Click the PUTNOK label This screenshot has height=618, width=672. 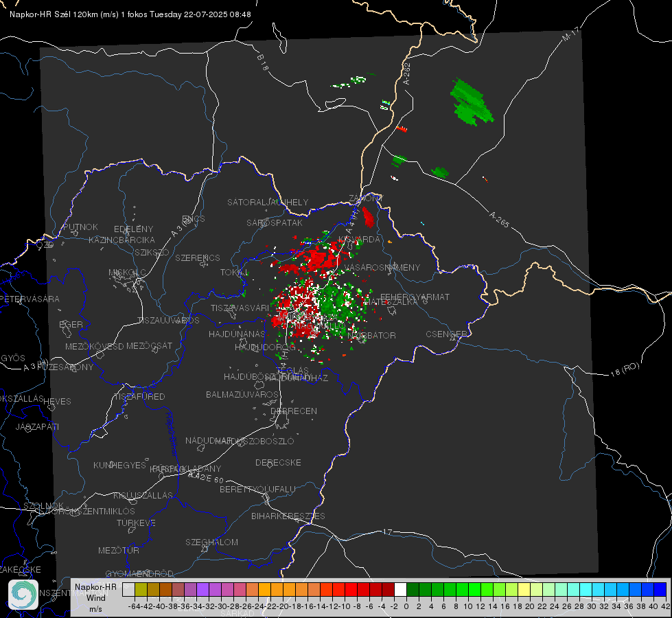pyautogui.click(x=81, y=227)
